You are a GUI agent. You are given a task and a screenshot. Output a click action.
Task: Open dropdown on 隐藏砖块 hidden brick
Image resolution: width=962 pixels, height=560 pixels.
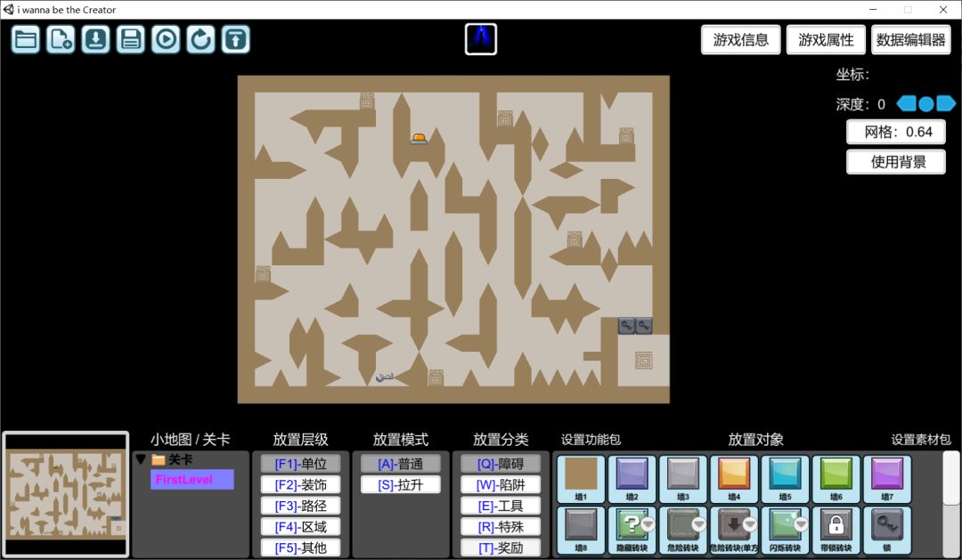point(648,523)
